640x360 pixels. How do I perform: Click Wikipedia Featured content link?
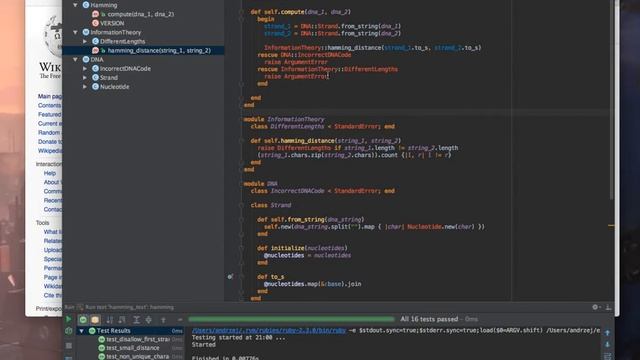coord(49,115)
